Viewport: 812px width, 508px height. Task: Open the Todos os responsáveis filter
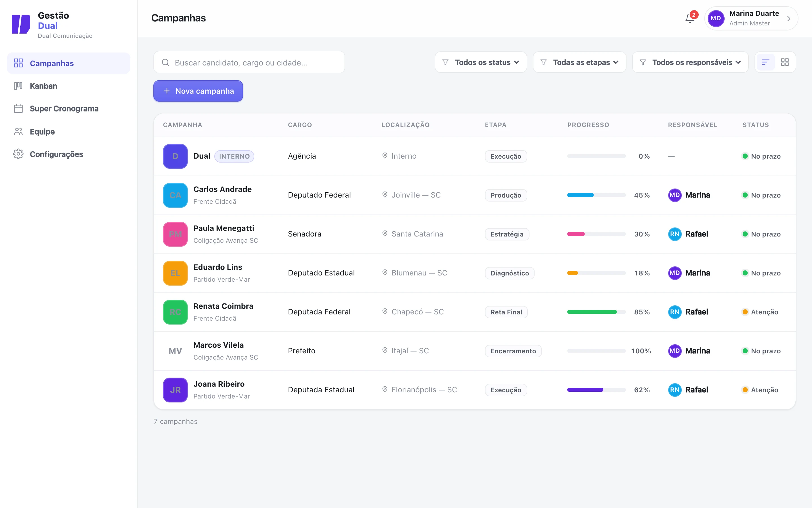pyautogui.click(x=690, y=62)
